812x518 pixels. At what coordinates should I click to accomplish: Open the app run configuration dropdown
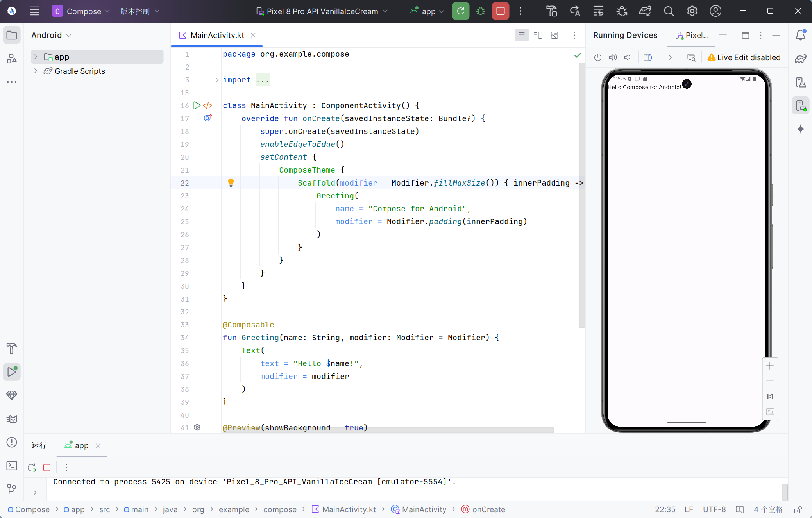(427, 11)
